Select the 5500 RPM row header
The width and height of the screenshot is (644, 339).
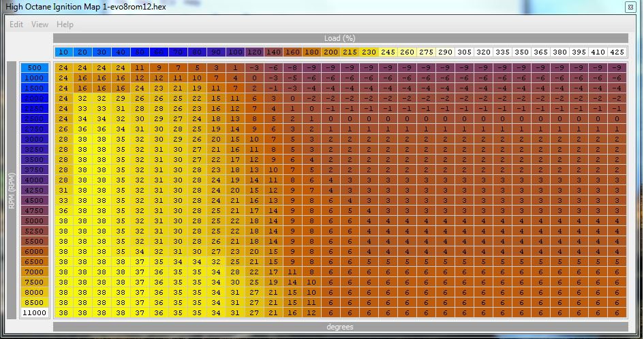35,242
